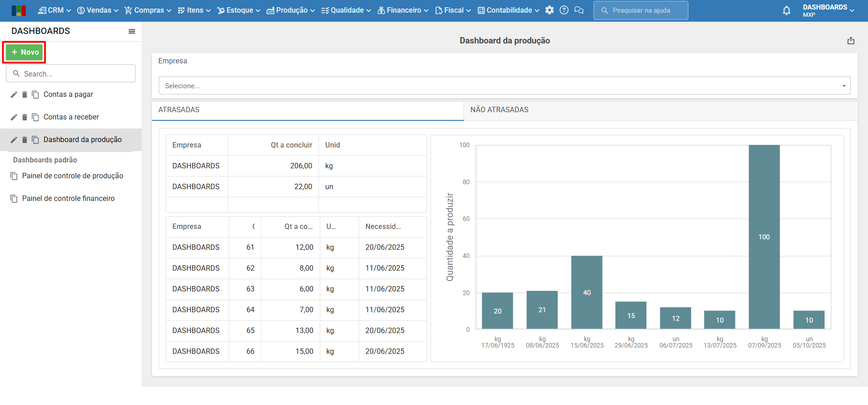
Task: Duplicate the Dashboard da produção entry
Action: coord(35,140)
